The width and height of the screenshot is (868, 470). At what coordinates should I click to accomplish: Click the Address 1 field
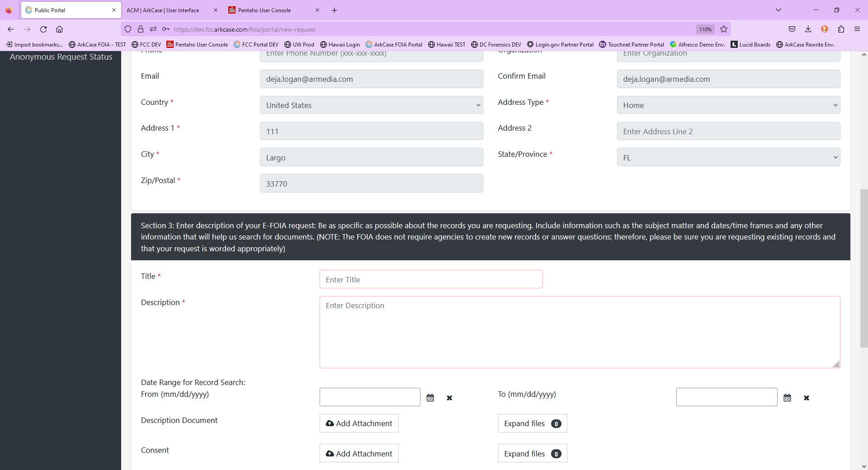[372, 131]
